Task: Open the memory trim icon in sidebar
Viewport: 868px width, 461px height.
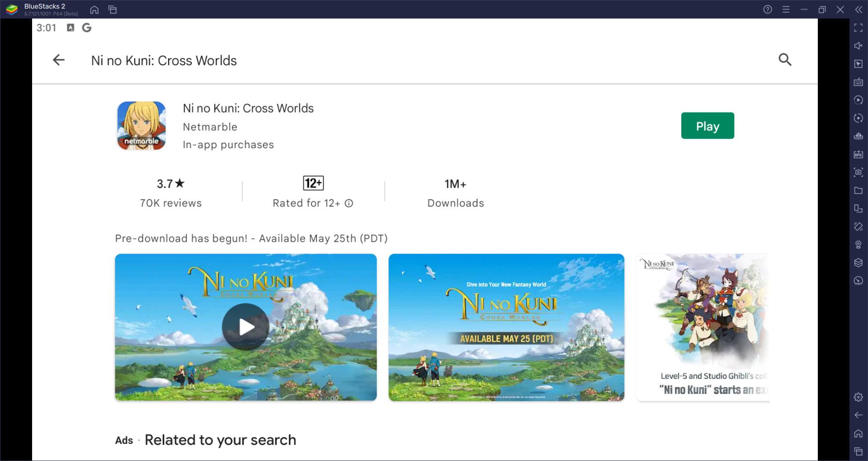Action: (x=858, y=136)
